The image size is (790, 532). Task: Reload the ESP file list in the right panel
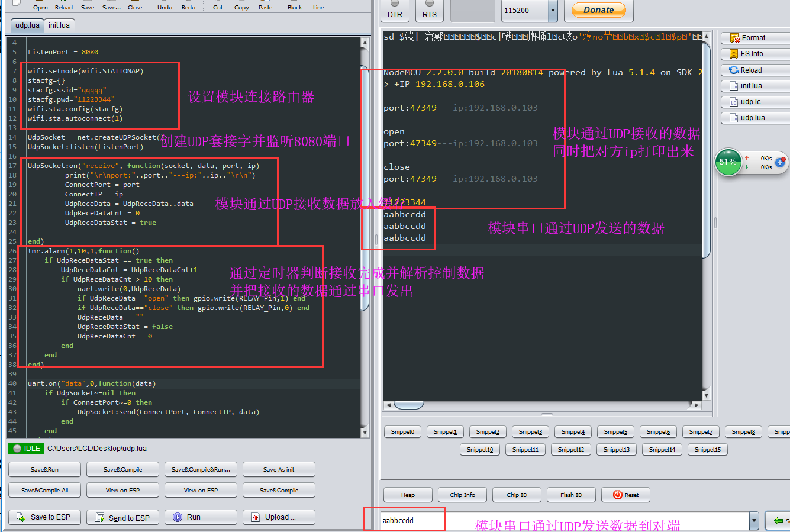point(755,70)
